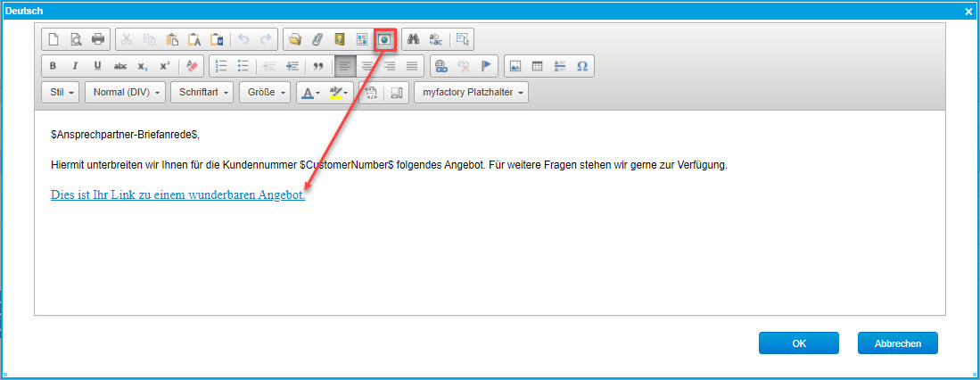The image size is (980, 380).
Task: Open the Stil dropdown
Action: tap(61, 93)
